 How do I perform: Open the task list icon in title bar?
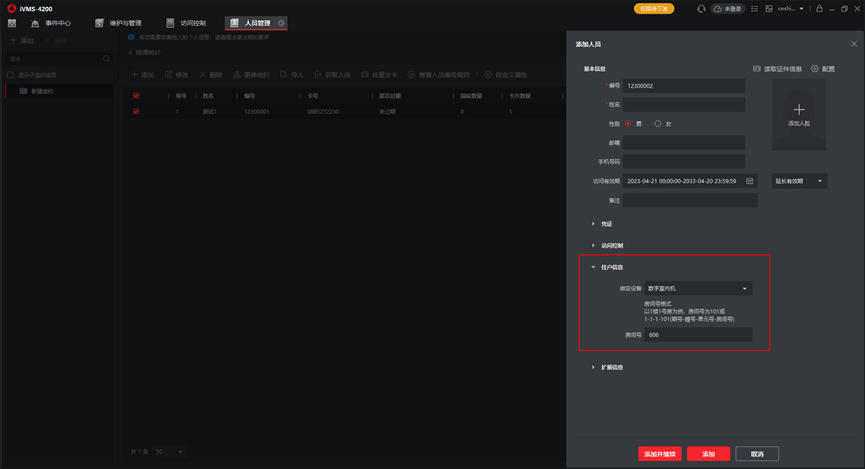[754, 9]
